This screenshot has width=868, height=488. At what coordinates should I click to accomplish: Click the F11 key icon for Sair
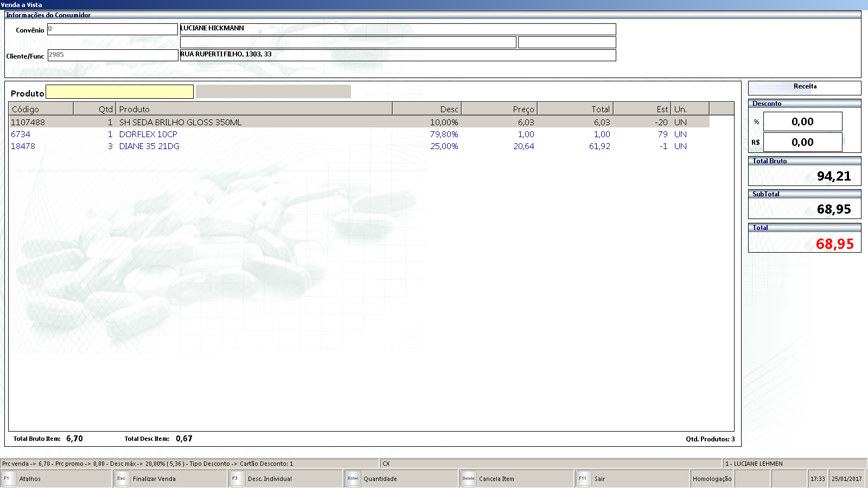pos(584,479)
